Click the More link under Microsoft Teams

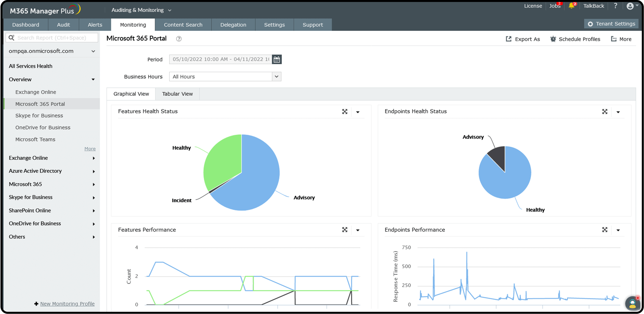(90, 148)
